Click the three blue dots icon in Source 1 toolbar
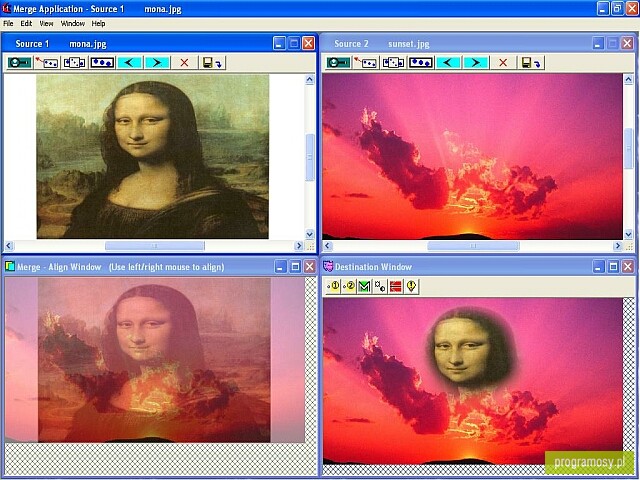The image size is (640, 480). 102,62
